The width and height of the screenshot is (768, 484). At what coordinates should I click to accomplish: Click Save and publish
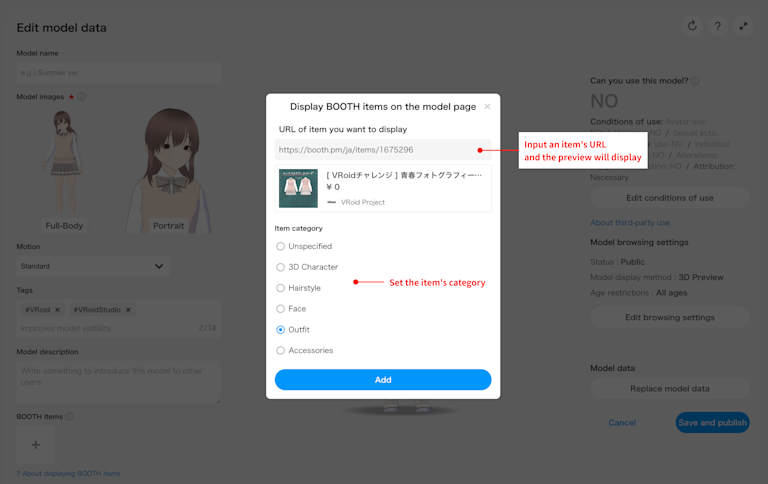pyautogui.click(x=713, y=422)
